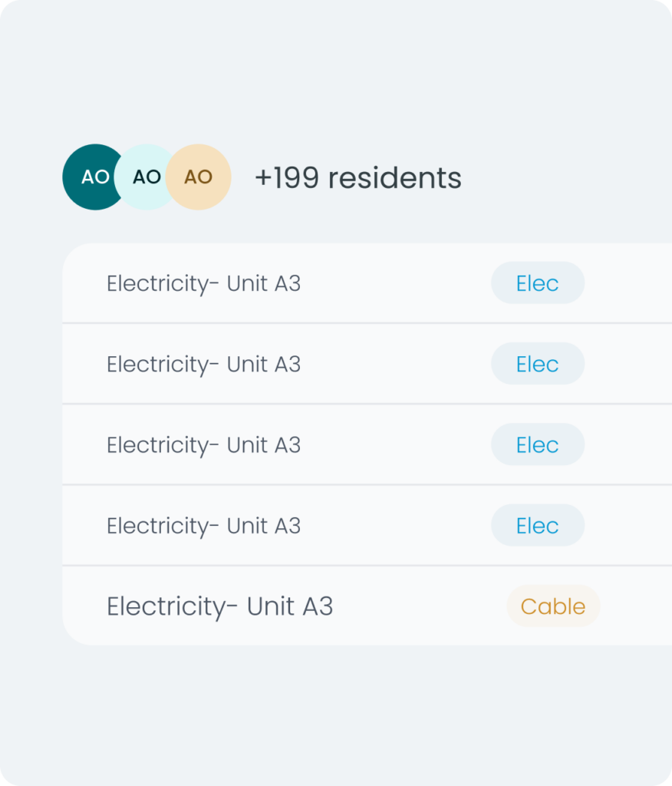Viewport: 672px width, 786px height.
Task: Select the Elec tag in the fourth row
Action: [537, 525]
